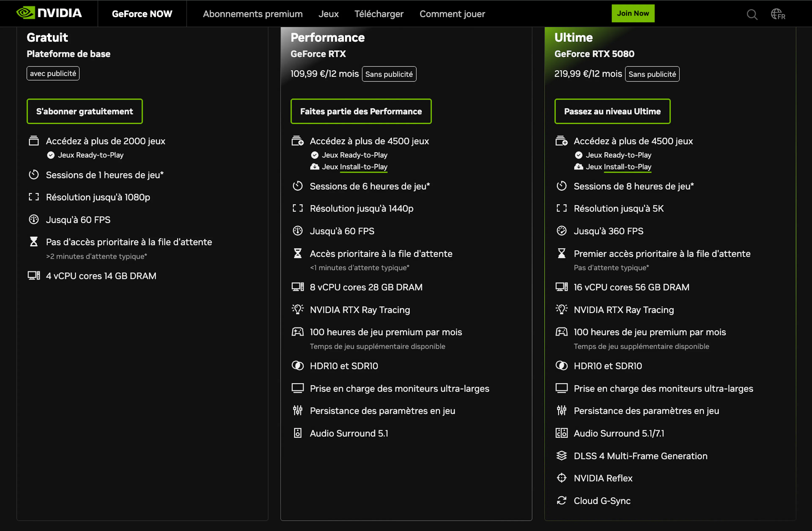Click GeForce RTX 5080 subtitle

(x=594, y=54)
